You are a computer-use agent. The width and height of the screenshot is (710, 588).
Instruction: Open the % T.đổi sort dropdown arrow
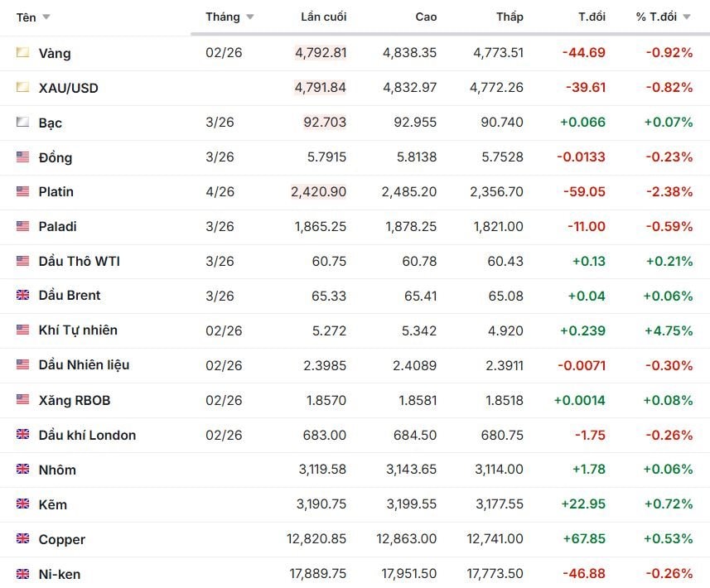[x=686, y=17]
